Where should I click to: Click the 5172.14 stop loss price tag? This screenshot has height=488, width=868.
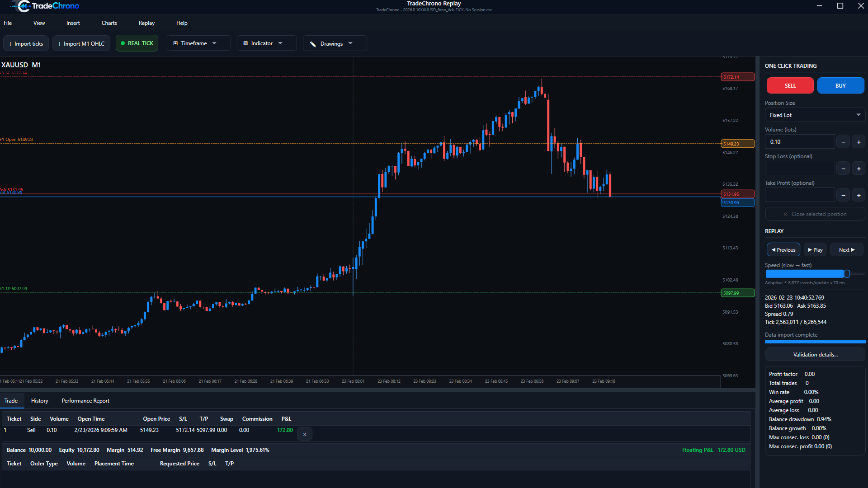[x=737, y=77]
